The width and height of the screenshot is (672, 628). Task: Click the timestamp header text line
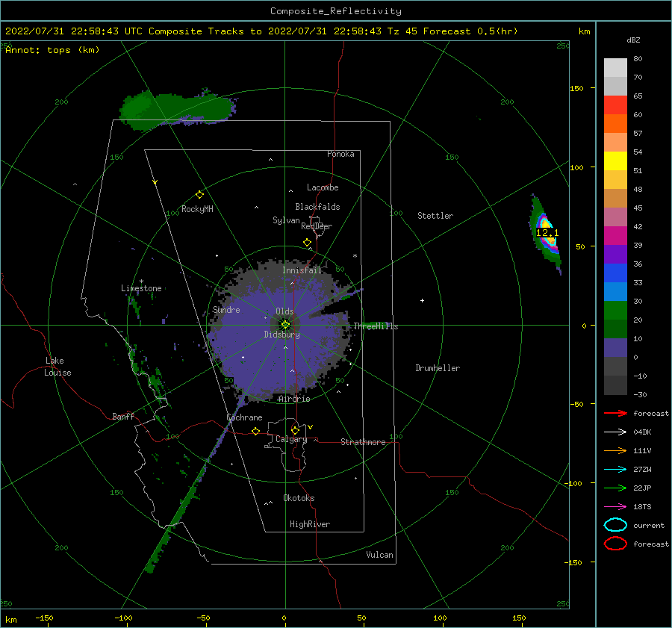(x=261, y=31)
